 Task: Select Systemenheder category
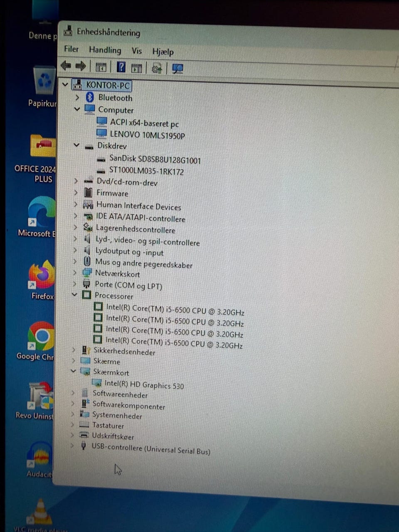click(117, 415)
